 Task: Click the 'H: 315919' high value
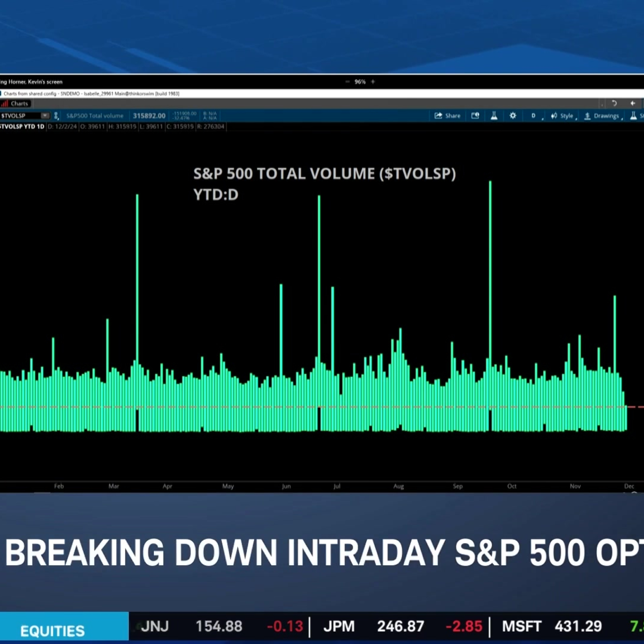click(x=122, y=127)
